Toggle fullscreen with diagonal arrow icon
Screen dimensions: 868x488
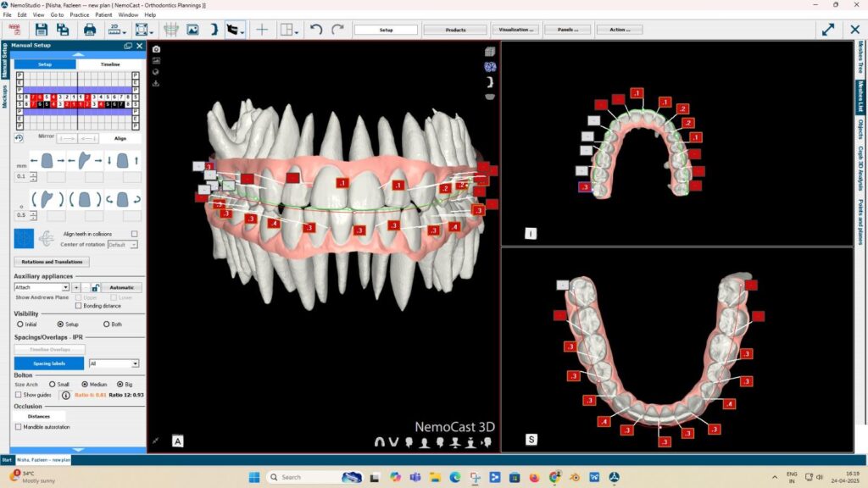click(x=828, y=30)
